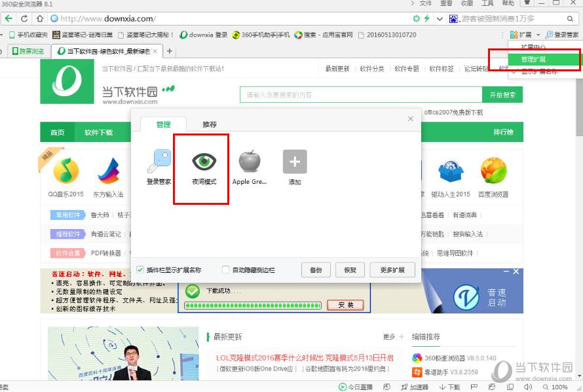Adjust the 100% zoom slider
The image size is (583, 392).
[560, 386]
